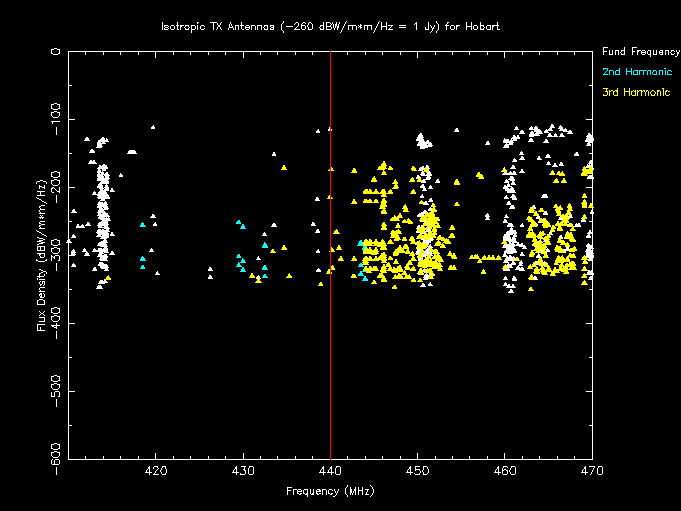Click the -400 tick label on the y-axis
Screen dimensions: 681x511
pyautogui.click(x=57, y=321)
